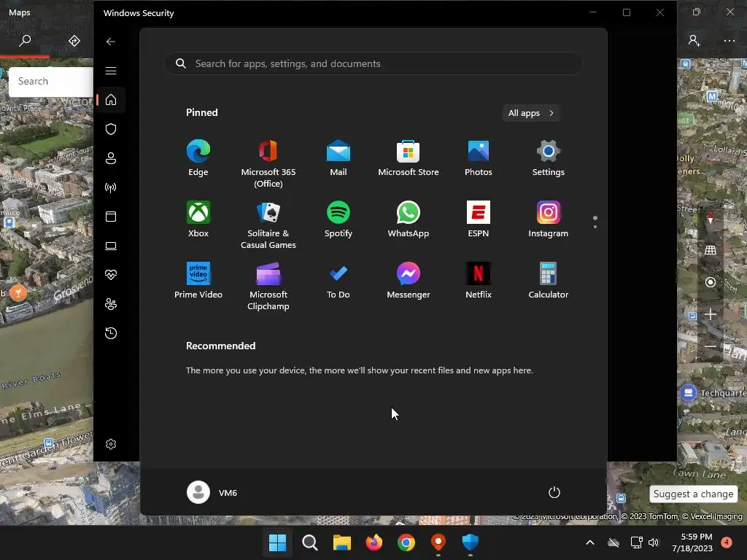Screen dimensions: 747x560
Task: Open Instagram from pinned apps
Action: pos(549,219)
